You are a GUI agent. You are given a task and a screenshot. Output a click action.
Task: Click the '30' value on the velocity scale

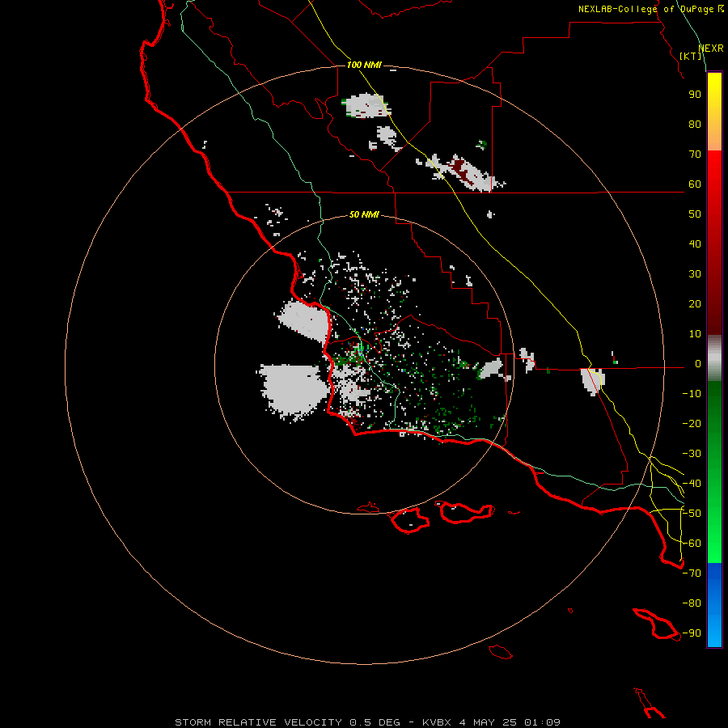click(x=695, y=274)
